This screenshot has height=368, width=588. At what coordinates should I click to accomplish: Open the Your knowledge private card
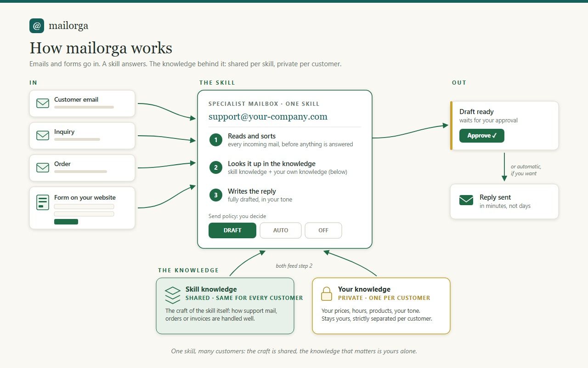[381, 306]
